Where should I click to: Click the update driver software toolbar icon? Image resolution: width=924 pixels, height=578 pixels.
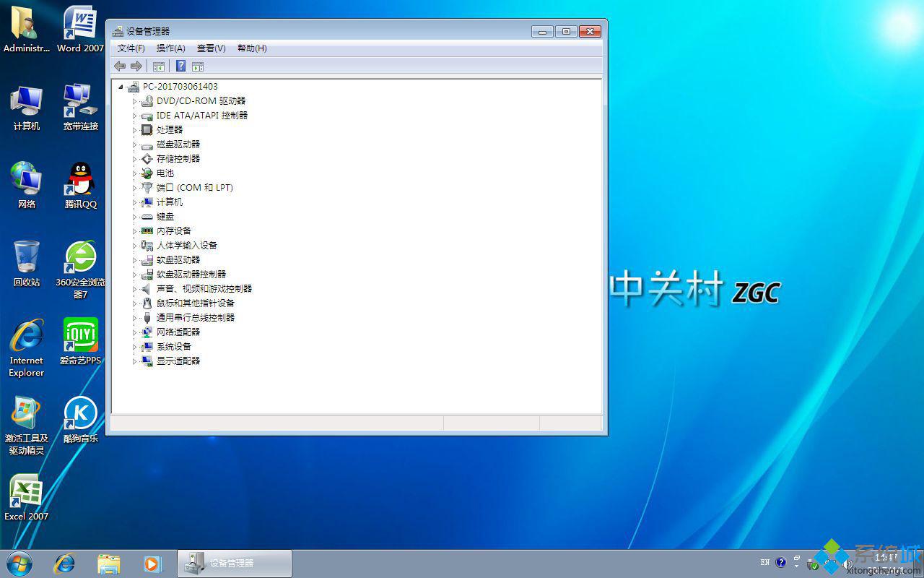[x=198, y=66]
